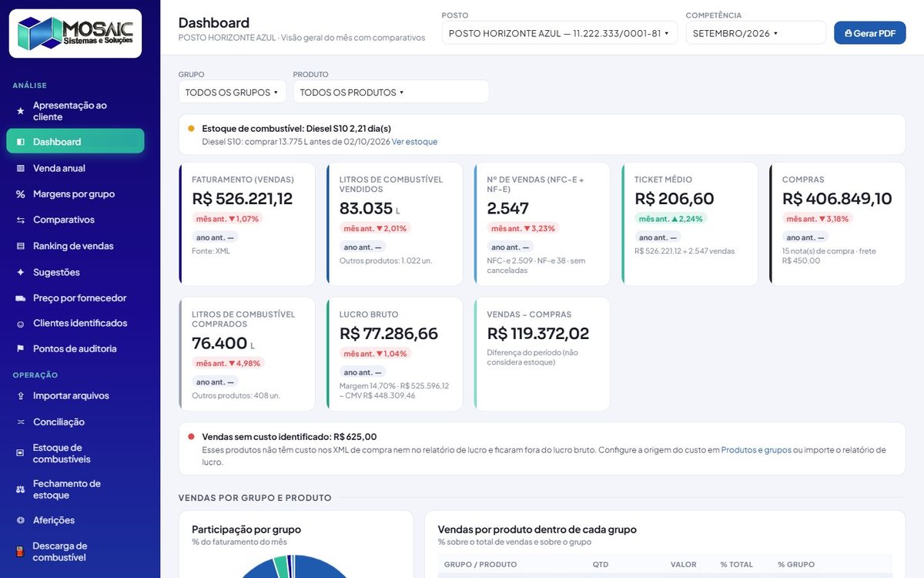Click the Dashboard sidebar icon
Viewport: 924px width, 578px height.
[x=21, y=142]
